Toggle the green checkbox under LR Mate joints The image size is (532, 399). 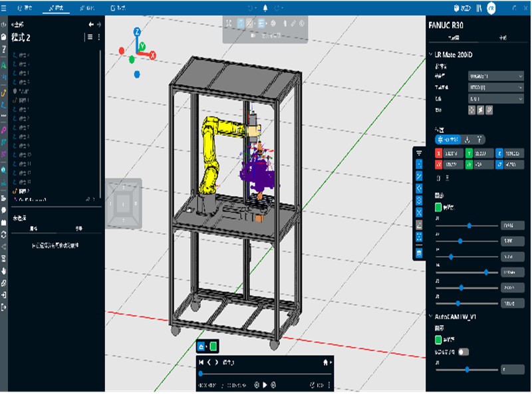point(439,207)
